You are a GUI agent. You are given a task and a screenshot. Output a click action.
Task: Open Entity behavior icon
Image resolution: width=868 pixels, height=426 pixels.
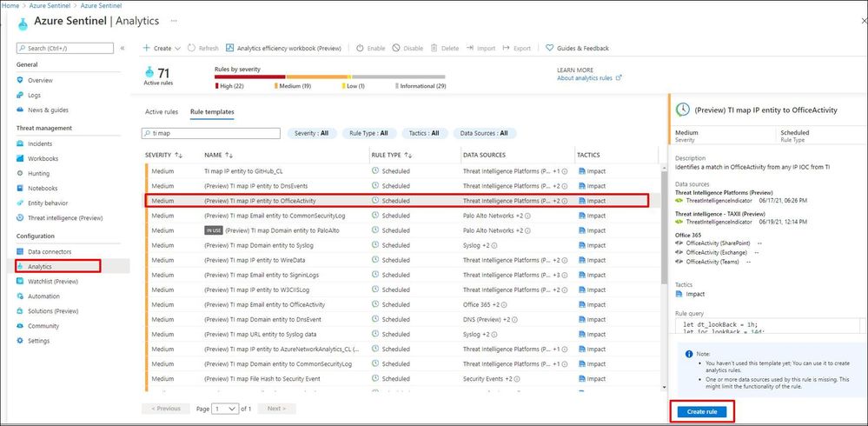pyautogui.click(x=20, y=203)
